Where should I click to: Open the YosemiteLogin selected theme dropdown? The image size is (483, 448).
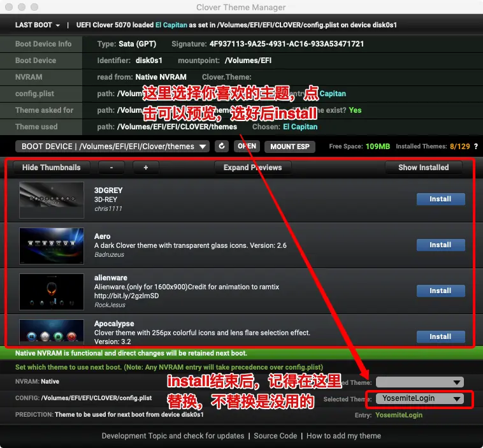[x=420, y=399]
